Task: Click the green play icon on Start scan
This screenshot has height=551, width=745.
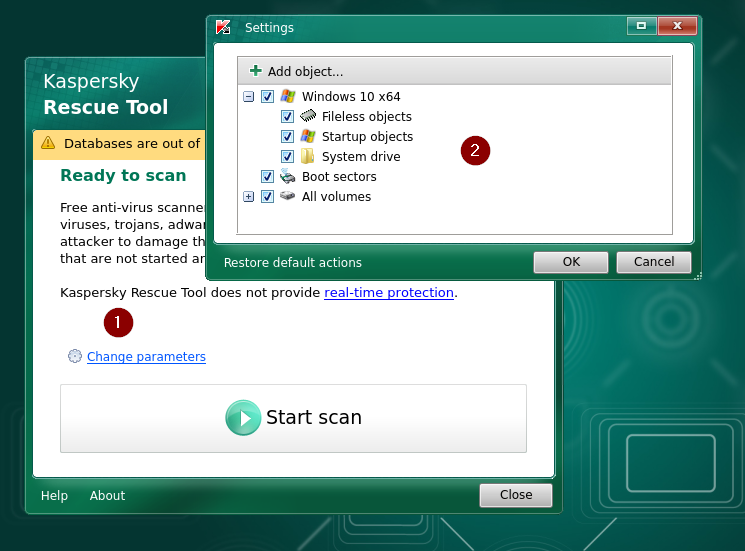Action: pos(243,418)
